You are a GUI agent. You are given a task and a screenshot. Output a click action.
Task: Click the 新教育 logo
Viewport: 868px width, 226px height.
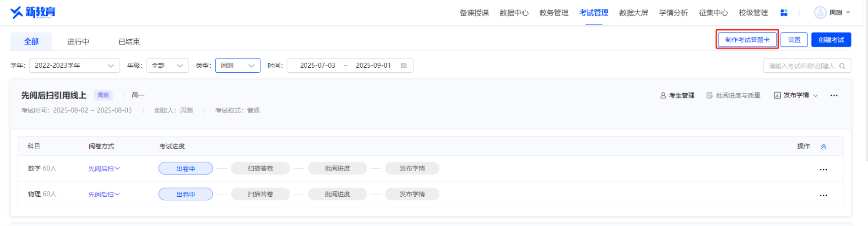click(33, 12)
